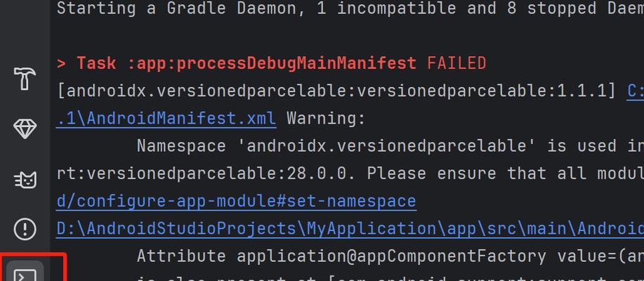Click the red FAILED status word

[456, 64]
